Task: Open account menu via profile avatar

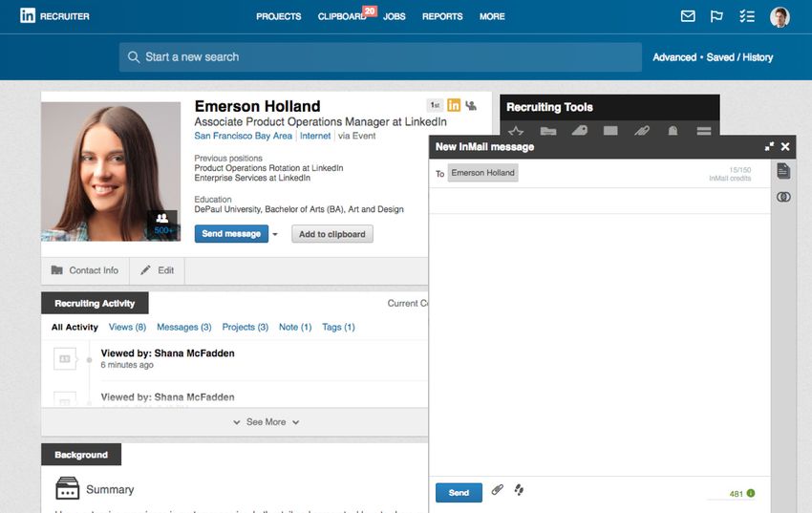Action: 780,16
